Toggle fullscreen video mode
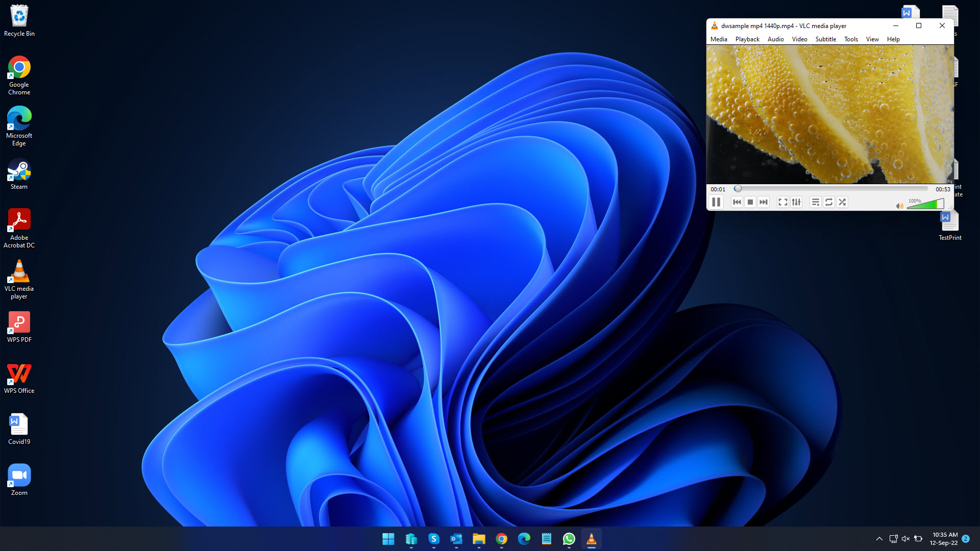Image resolution: width=980 pixels, height=551 pixels. (x=782, y=202)
